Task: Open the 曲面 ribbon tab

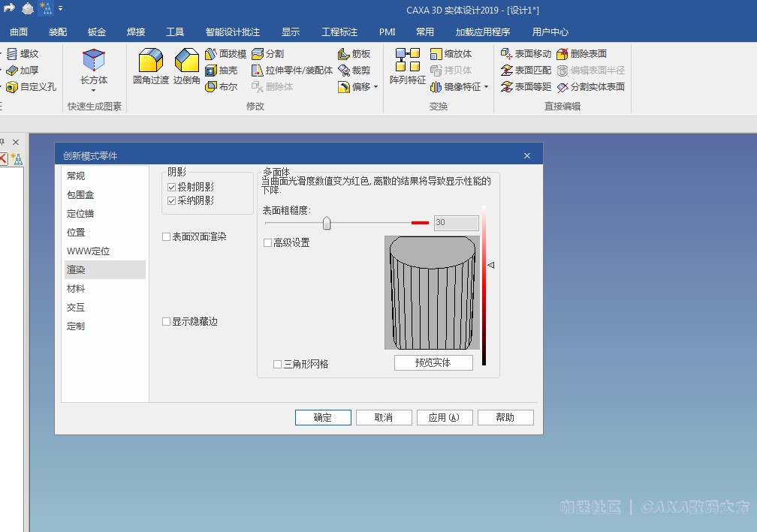Action: [19, 32]
